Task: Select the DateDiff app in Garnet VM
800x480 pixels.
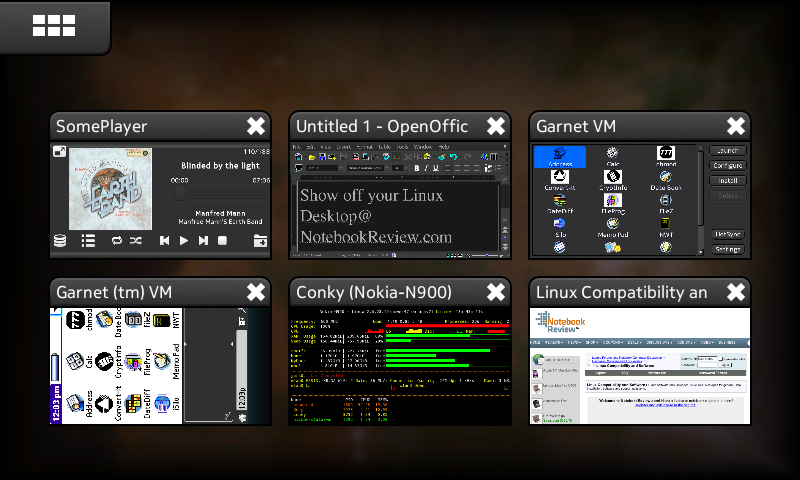Action: pos(560,204)
